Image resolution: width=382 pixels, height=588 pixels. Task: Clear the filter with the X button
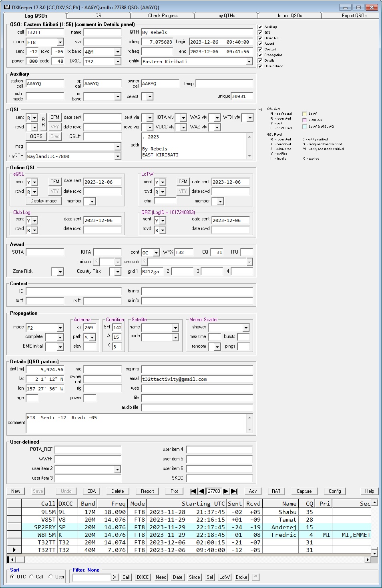(115, 577)
